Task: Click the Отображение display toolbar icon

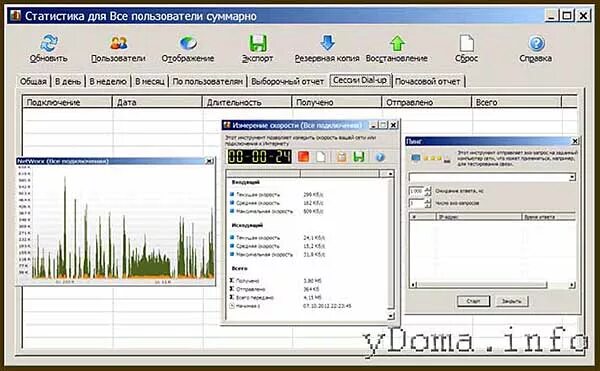Action: pyautogui.click(x=188, y=43)
